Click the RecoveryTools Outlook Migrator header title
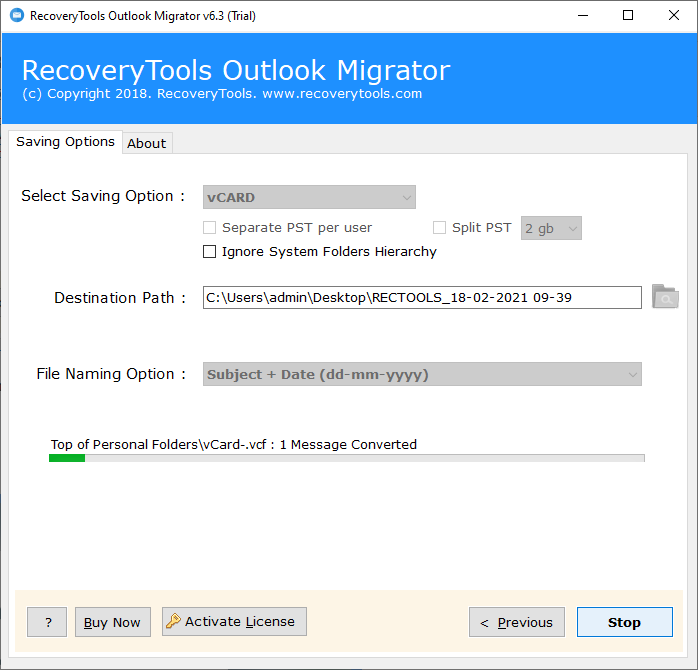The height and width of the screenshot is (670, 698). (x=236, y=70)
